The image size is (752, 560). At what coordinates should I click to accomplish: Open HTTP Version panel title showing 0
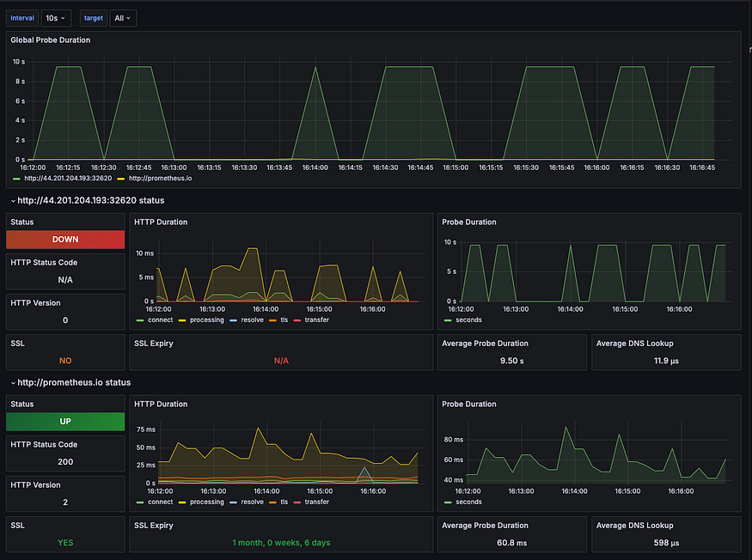tap(35, 303)
